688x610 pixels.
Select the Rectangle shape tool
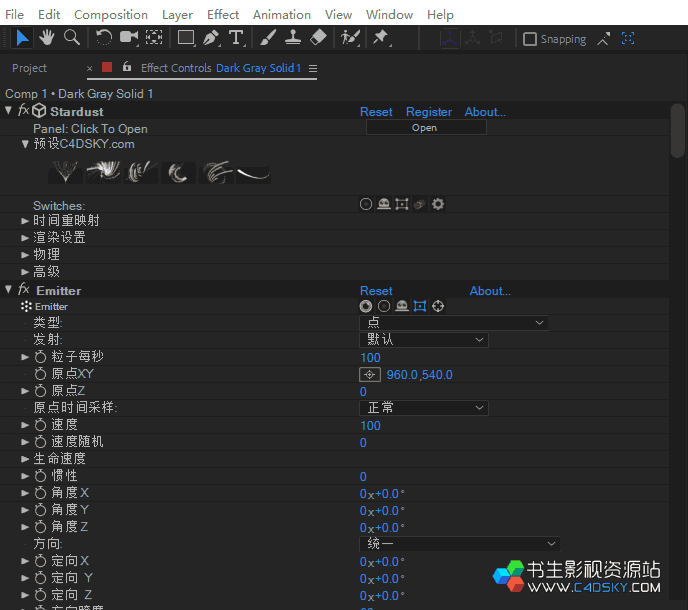[x=186, y=38]
